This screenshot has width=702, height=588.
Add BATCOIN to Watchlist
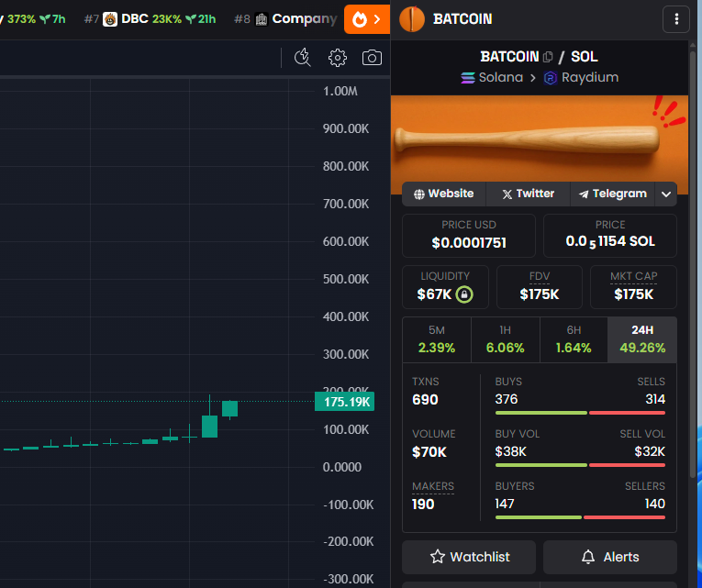(469, 557)
